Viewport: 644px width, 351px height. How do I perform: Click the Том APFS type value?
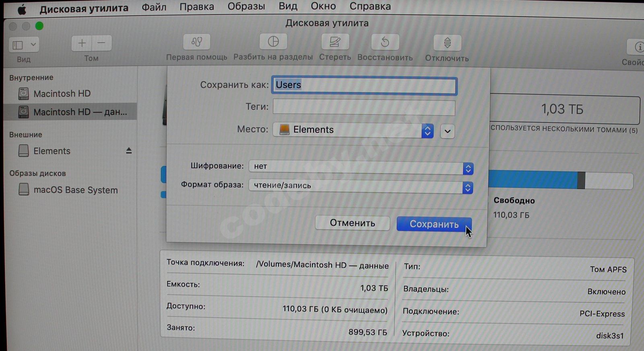(x=608, y=270)
